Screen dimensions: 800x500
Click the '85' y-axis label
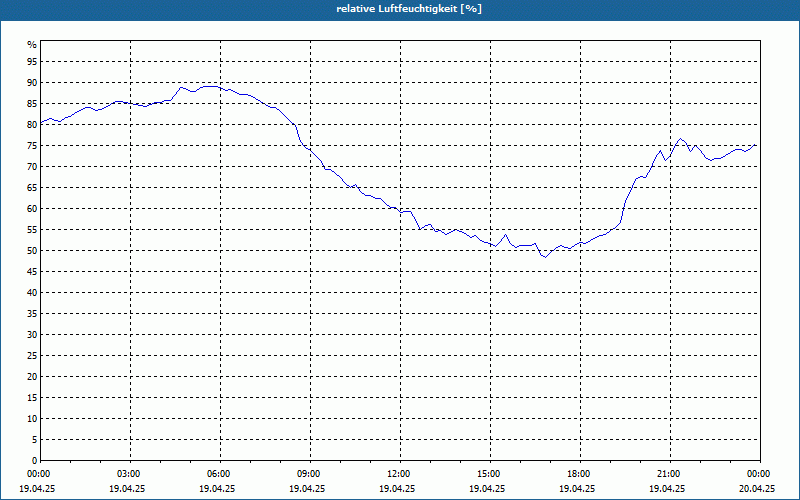[32, 104]
